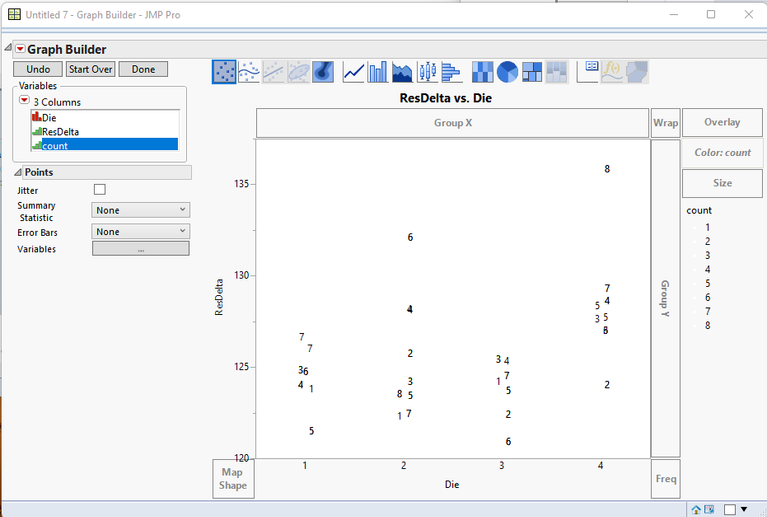Click the count legend title

pyautogui.click(x=699, y=210)
